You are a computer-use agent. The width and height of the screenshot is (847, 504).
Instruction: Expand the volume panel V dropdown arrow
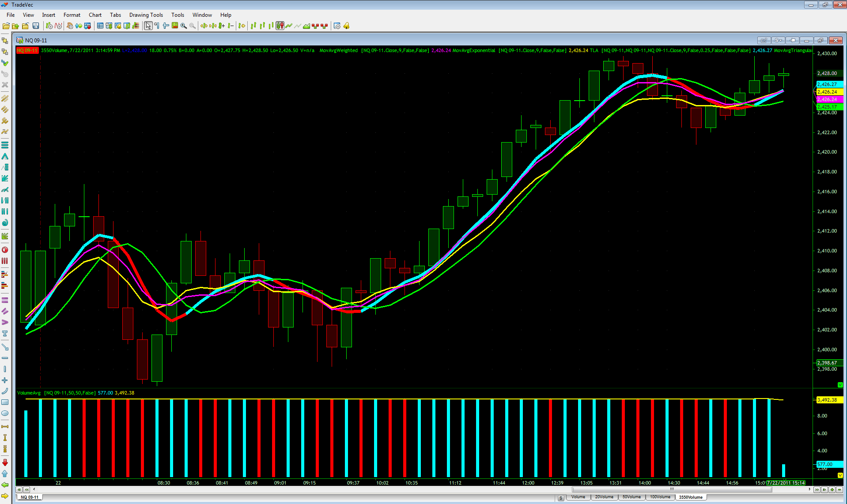click(840, 475)
